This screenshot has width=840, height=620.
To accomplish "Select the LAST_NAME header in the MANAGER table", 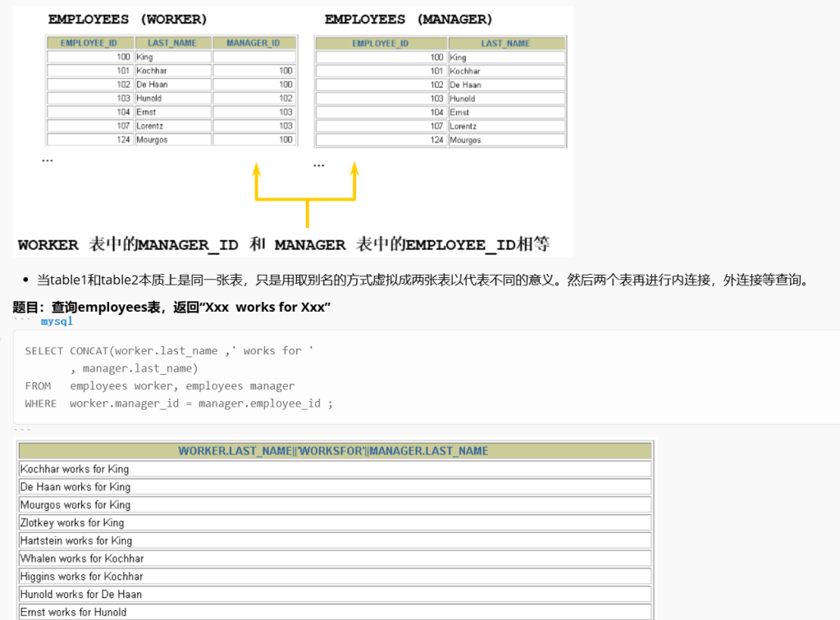I will 505,43.
